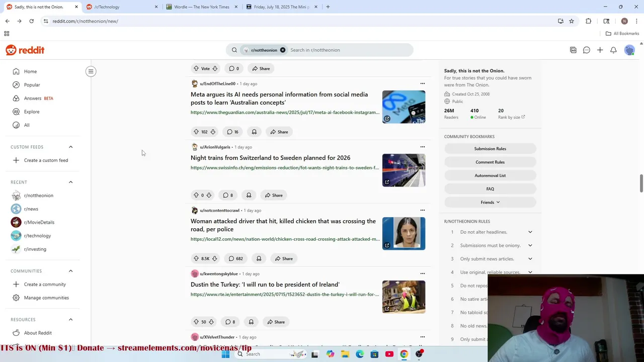Click the create post plus icon
The height and width of the screenshot is (362, 644).
coord(600,50)
